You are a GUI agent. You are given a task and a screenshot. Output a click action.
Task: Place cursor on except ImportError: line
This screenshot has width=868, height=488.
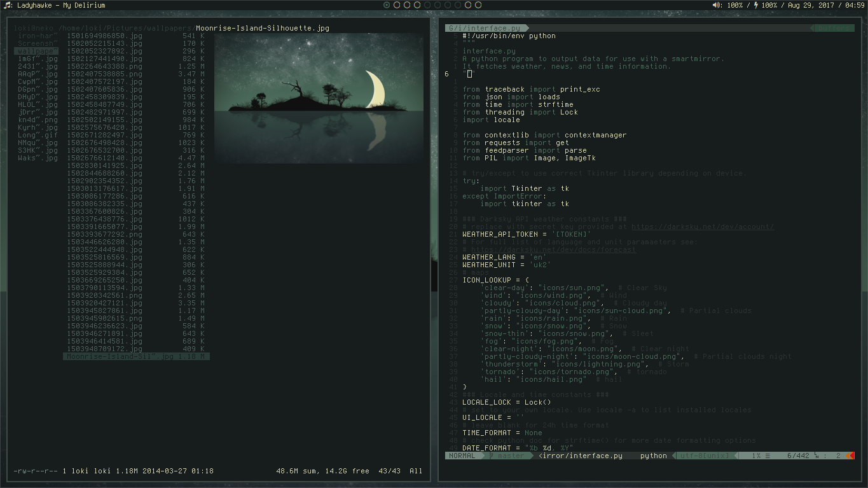(504, 196)
